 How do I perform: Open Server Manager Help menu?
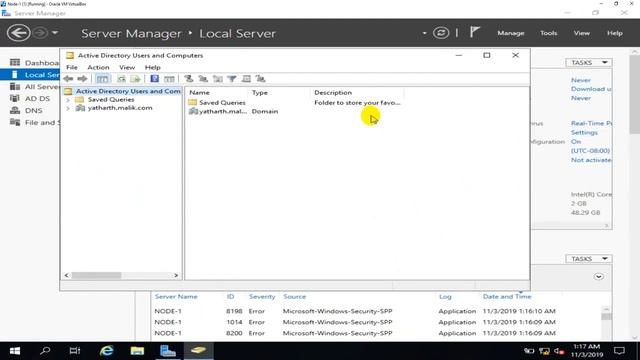(615, 33)
